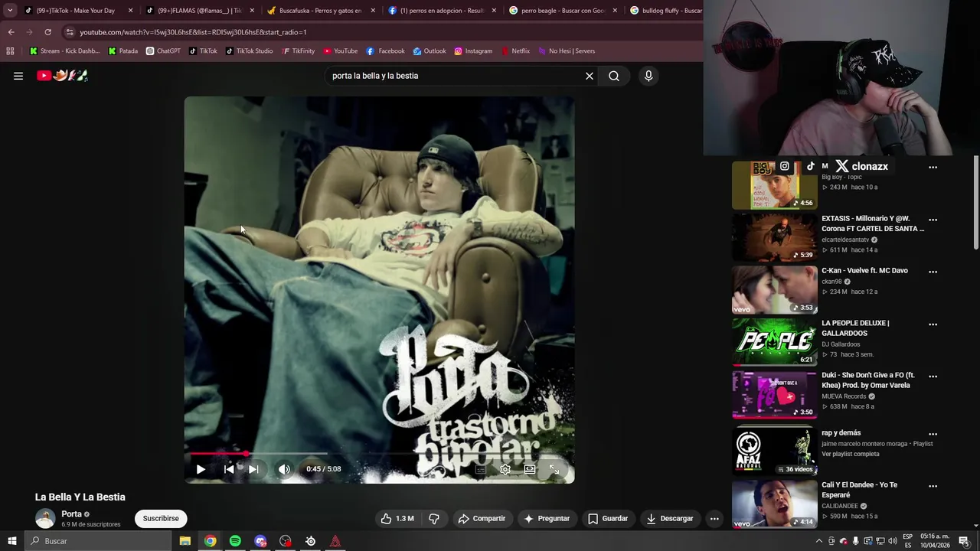Switch to the perro beagle Google tab
The width and height of the screenshot is (980, 551).
(x=563, y=11)
